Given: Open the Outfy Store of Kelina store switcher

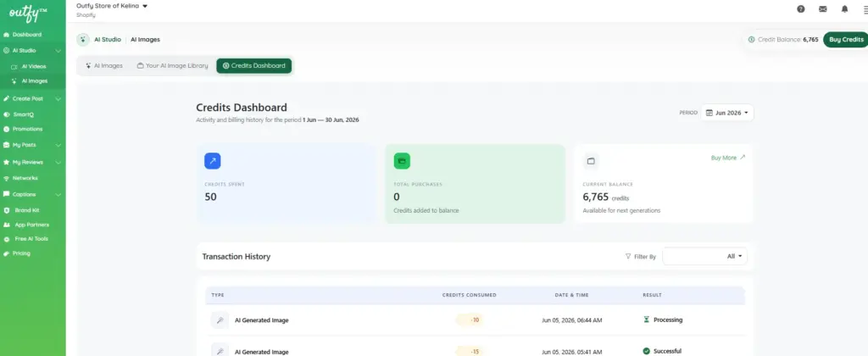Looking at the screenshot, I should (112, 6).
